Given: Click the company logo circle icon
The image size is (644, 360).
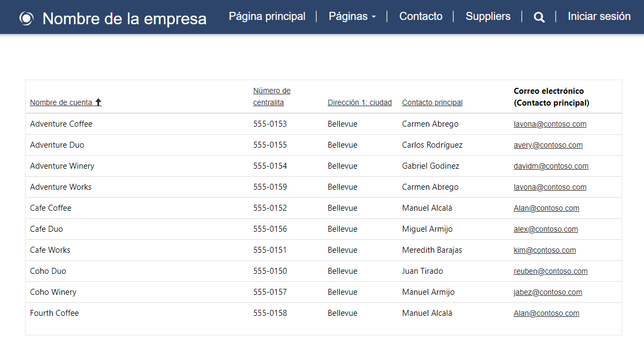Looking at the screenshot, I should tap(26, 18).
